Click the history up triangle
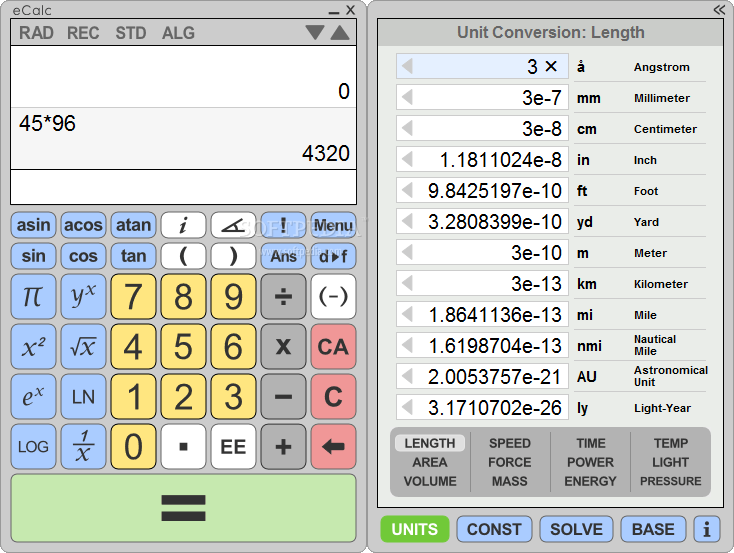This screenshot has height=553, width=734. pos(340,32)
